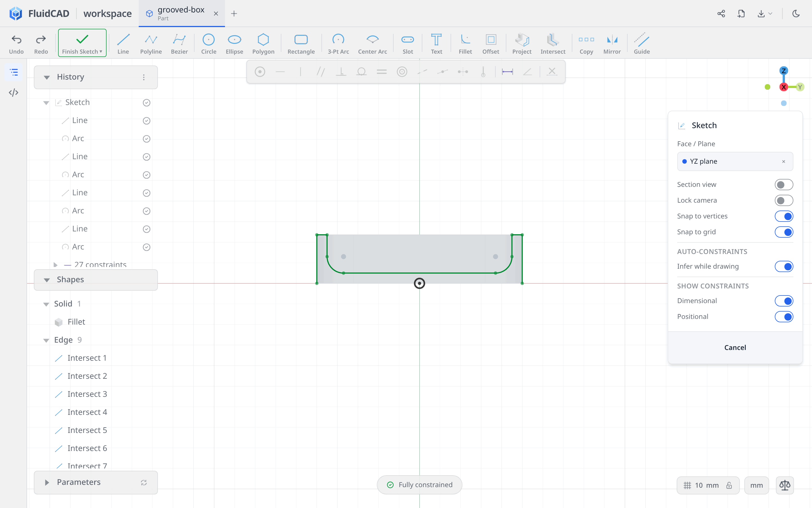This screenshot has height=508, width=812.
Task: Collapse the Shapes panel
Action: (x=47, y=280)
